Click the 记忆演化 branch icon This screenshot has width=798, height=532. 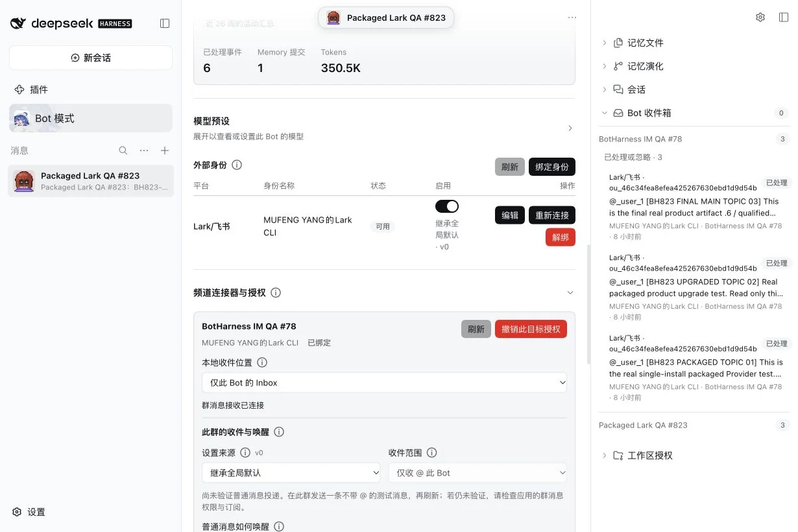(x=618, y=66)
